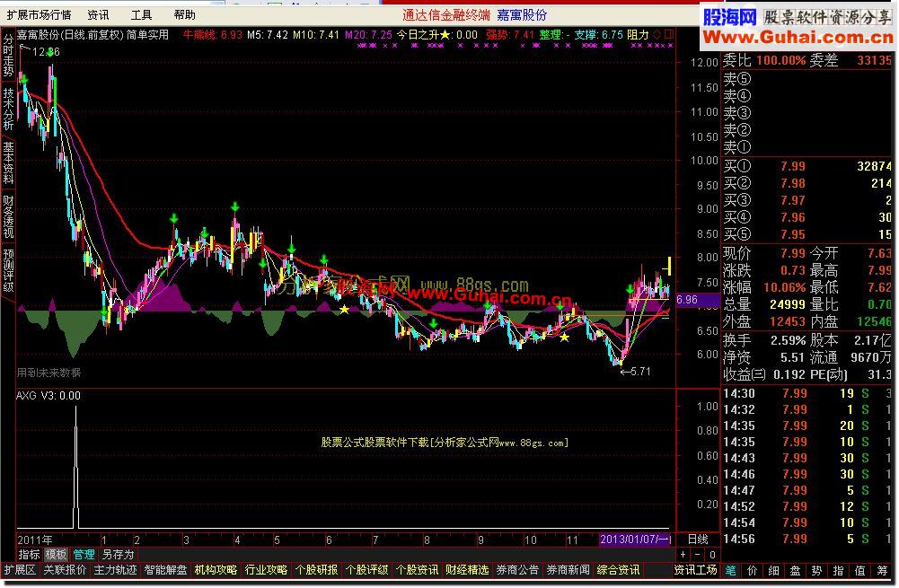The image size is (899, 588).
Task: Open the 财务透视 side tab
Action: (8, 216)
